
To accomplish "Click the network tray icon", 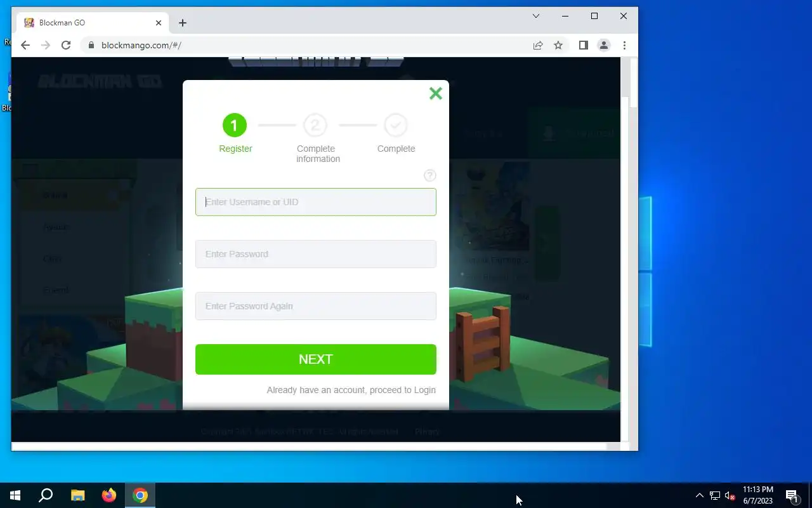I will click(x=715, y=495).
